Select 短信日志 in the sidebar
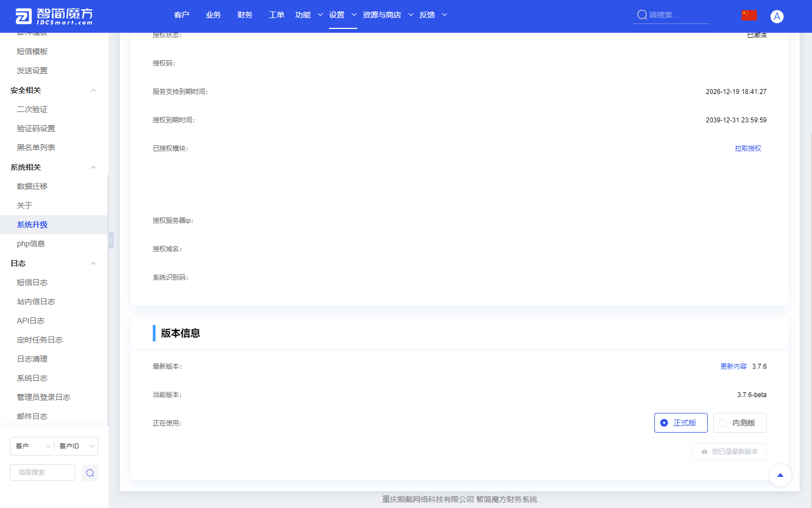 (32, 282)
